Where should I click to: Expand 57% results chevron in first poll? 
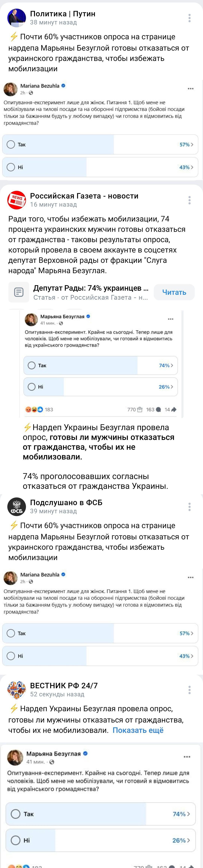[x=192, y=145]
